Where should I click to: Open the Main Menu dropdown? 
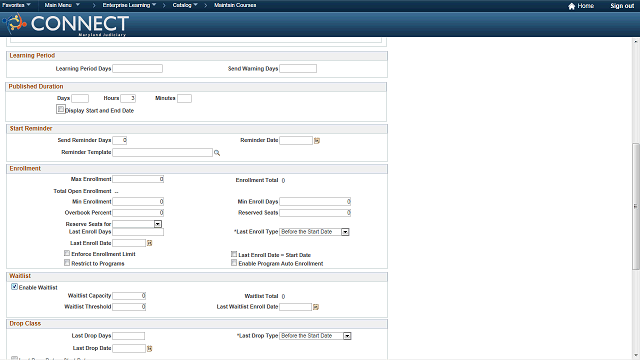(62, 5)
